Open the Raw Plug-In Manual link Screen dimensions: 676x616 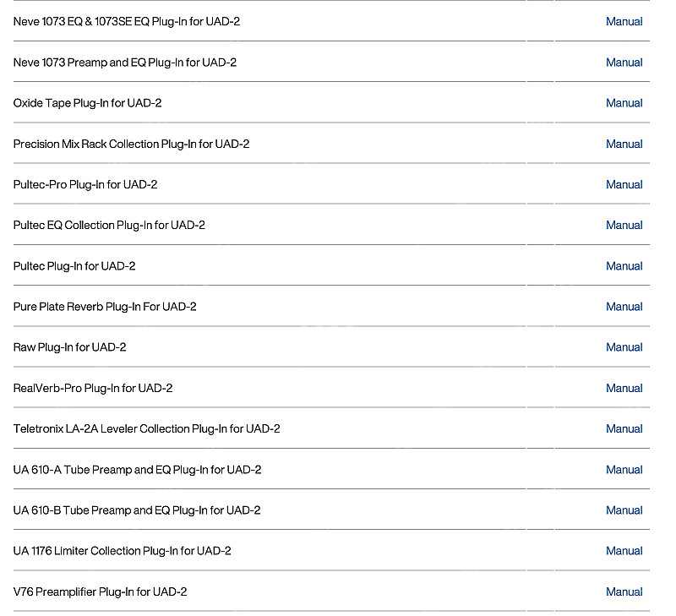624,347
